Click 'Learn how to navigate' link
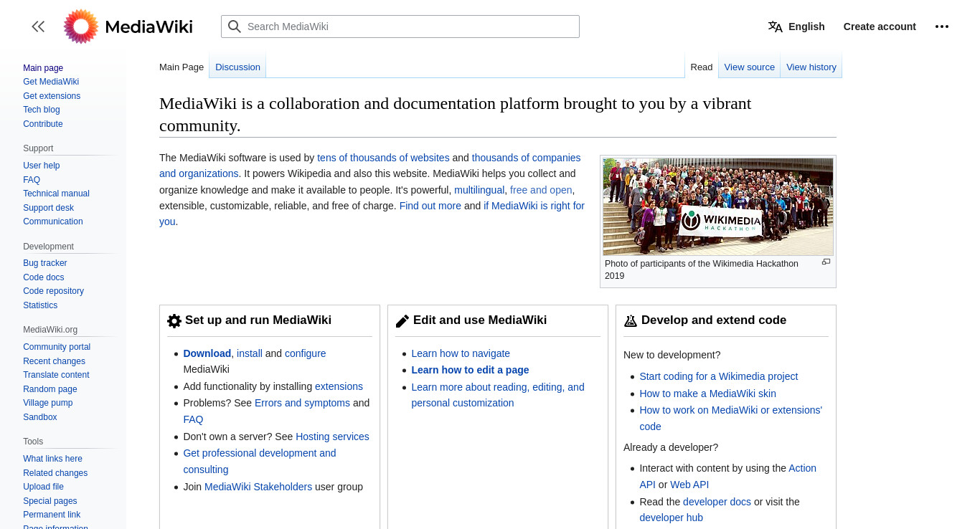980x529 pixels. (x=461, y=353)
